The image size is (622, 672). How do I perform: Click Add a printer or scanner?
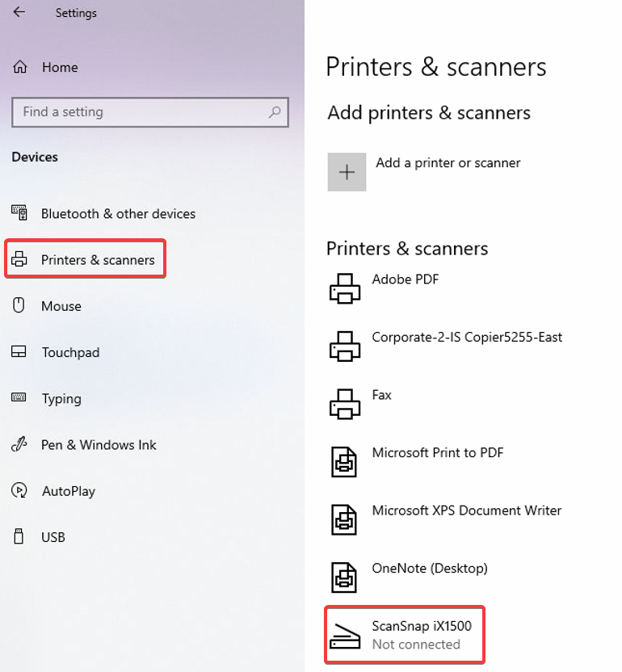448,163
